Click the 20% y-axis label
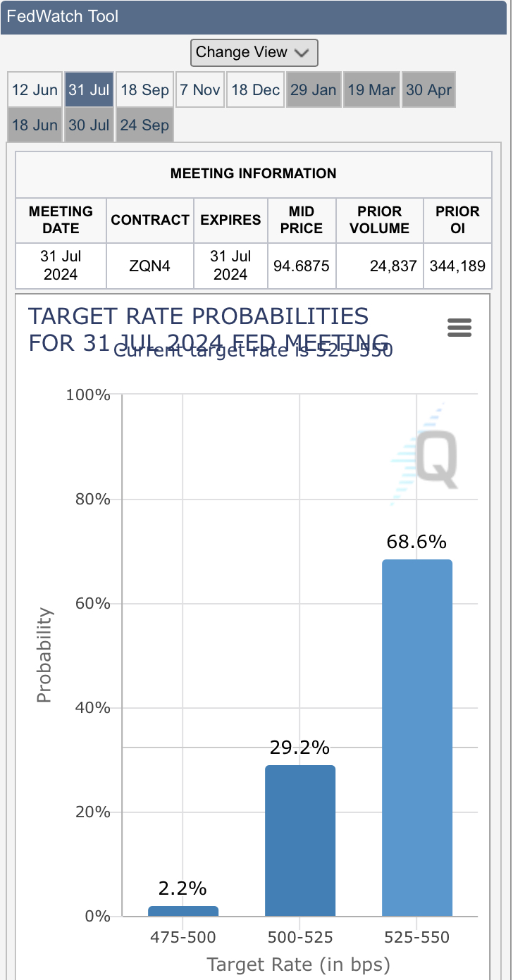The width and height of the screenshot is (513, 980). [93, 812]
